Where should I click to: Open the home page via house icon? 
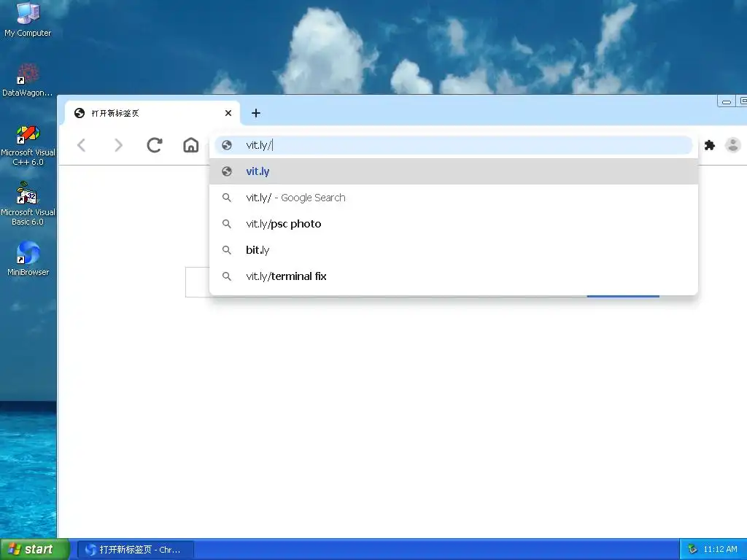(191, 145)
